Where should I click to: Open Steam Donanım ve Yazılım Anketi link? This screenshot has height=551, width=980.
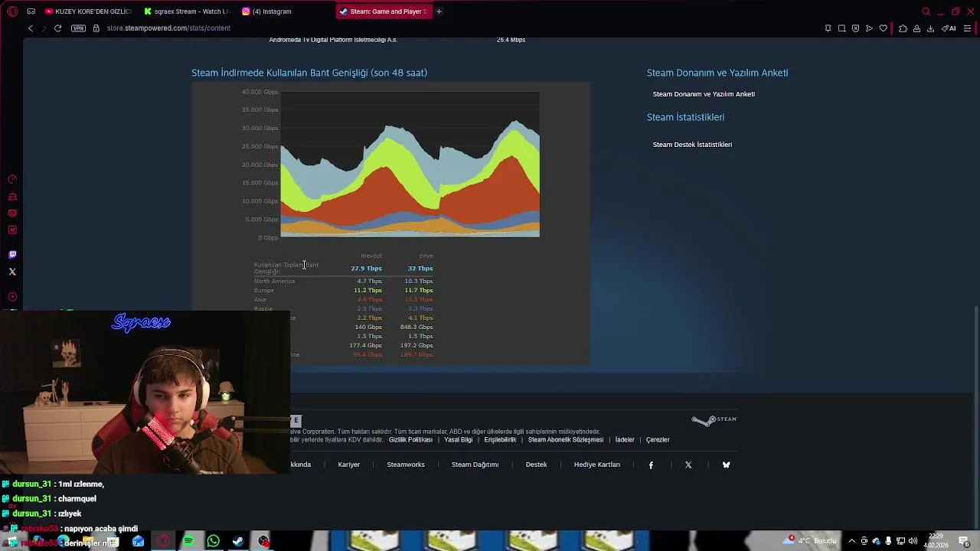coord(704,94)
